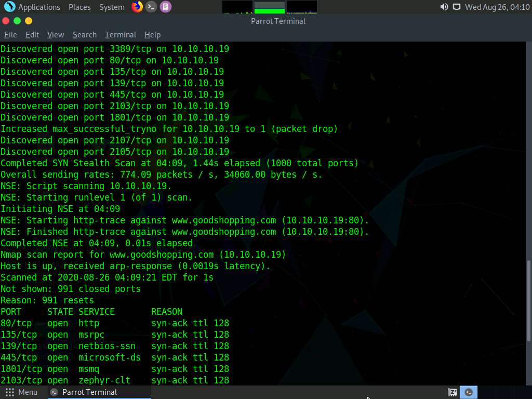The width and height of the screenshot is (532, 399).
Task: Click 'NSE: Finished http-trace against' line
Action: click(184, 232)
